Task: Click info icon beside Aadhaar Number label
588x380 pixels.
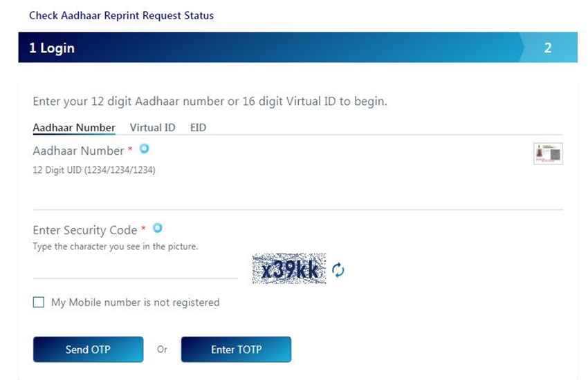Action: click(x=144, y=149)
